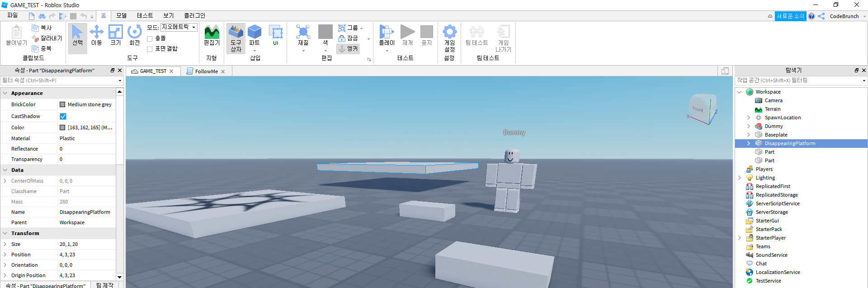Screen dimensions: 868x288
Task: Click the undo quick-access icon
Action: pyautogui.click(x=83, y=16)
